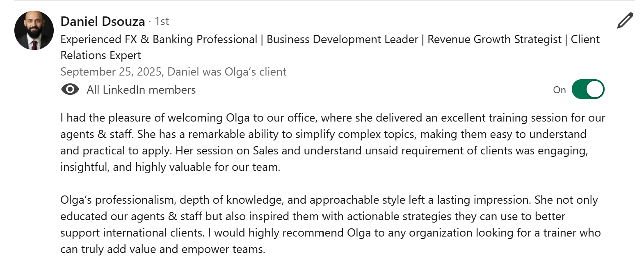Open the Daniel Dsouza name link

103,21
